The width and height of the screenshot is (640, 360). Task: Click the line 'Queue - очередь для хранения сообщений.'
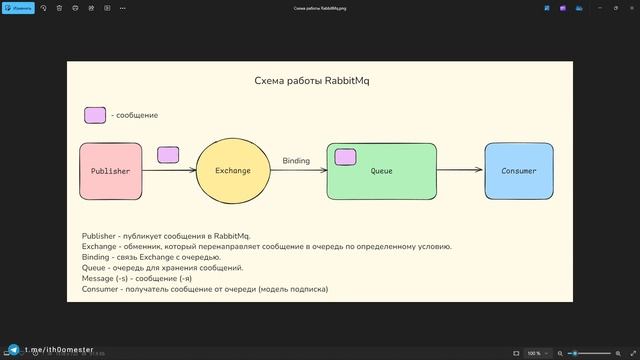(x=162, y=268)
